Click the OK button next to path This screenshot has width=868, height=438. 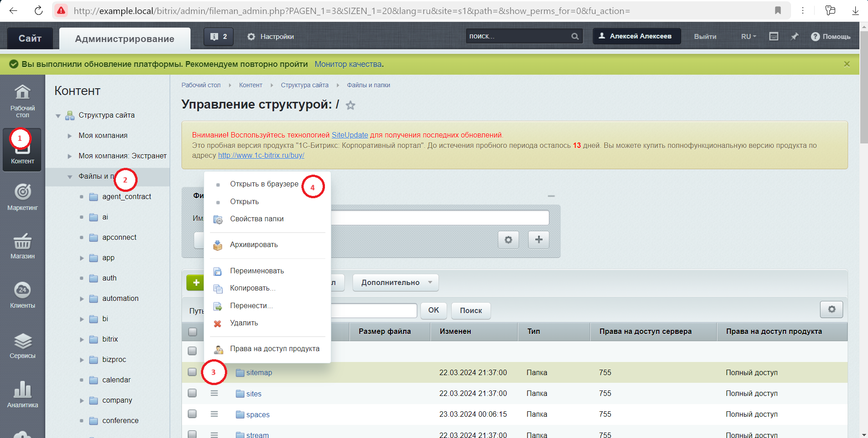pos(434,310)
